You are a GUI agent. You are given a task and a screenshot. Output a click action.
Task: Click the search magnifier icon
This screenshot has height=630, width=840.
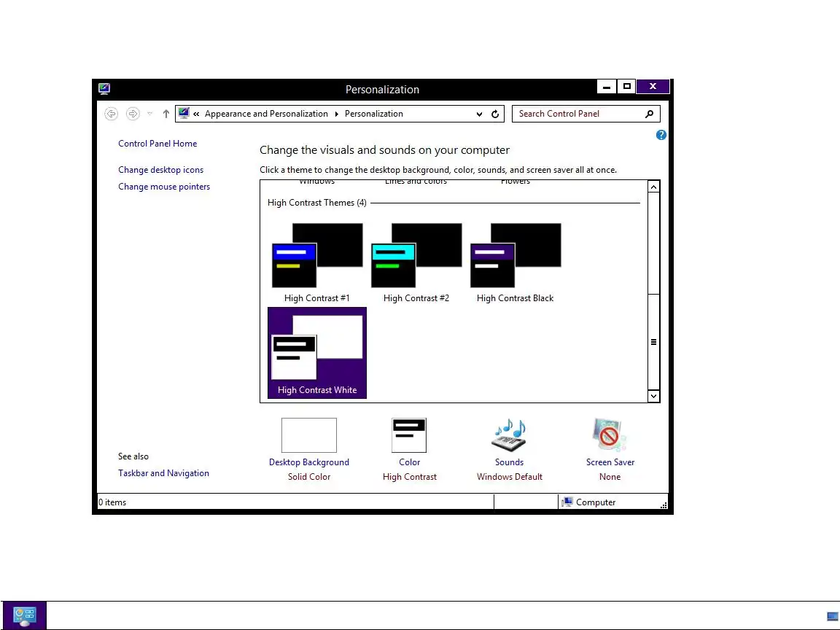(649, 114)
